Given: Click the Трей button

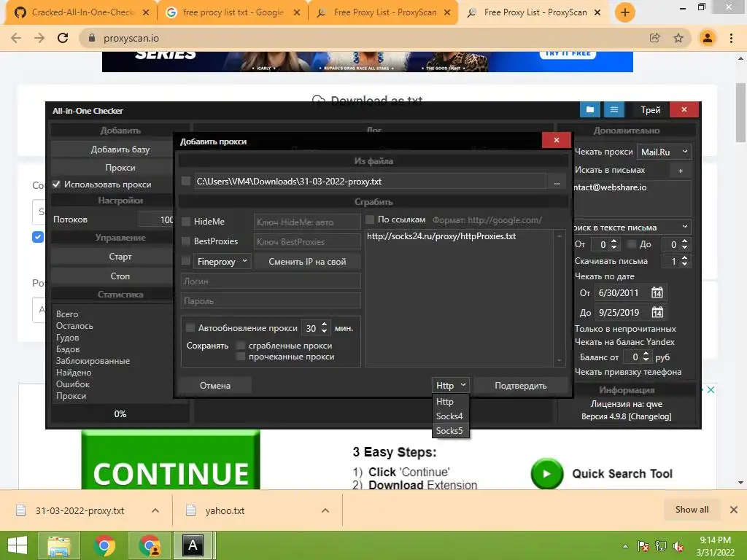Looking at the screenshot, I should tap(650, 110).
